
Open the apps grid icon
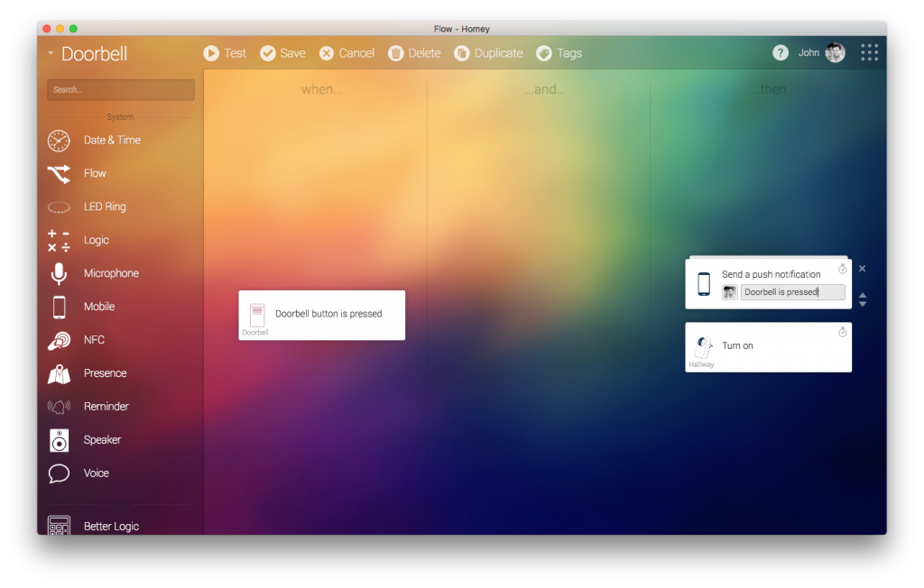pyautogui.click(x=869, y=53)
